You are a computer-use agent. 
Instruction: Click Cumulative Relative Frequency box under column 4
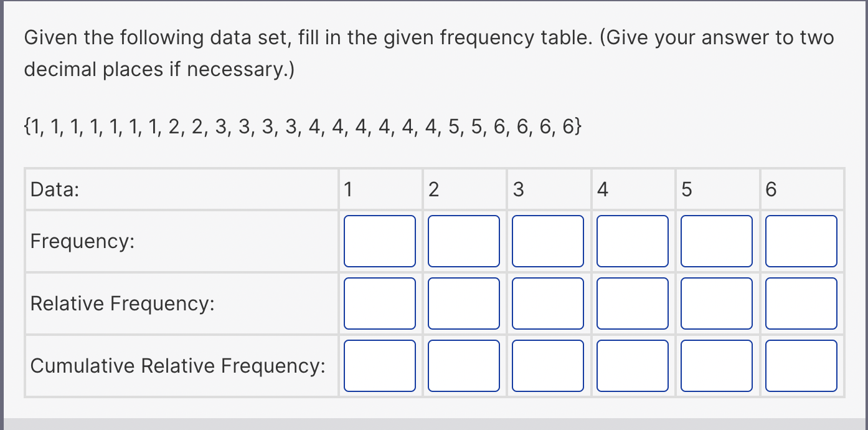(x=632, y=366)
